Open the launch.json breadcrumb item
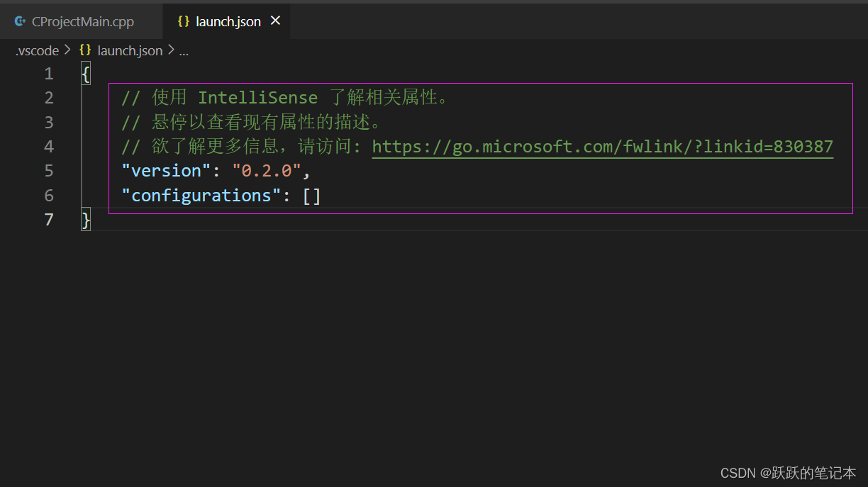This screenshot has width=868, height=487. [x=130, y=50]
